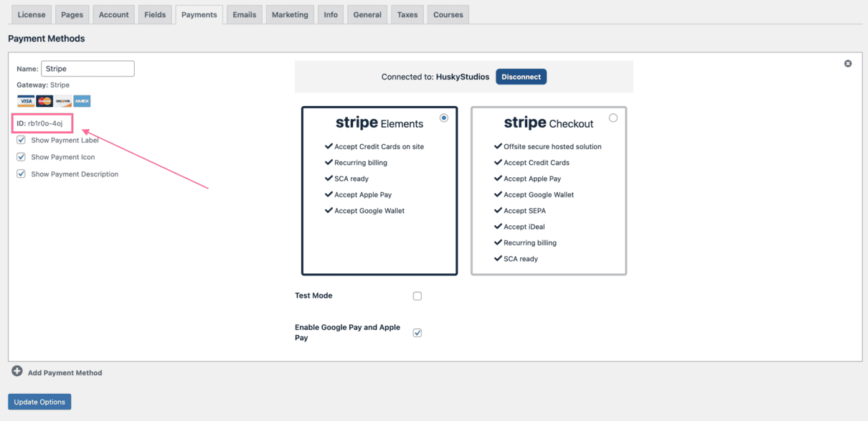
Task: Click Offsite secure hosted solution text
Action: click(552, 146)
